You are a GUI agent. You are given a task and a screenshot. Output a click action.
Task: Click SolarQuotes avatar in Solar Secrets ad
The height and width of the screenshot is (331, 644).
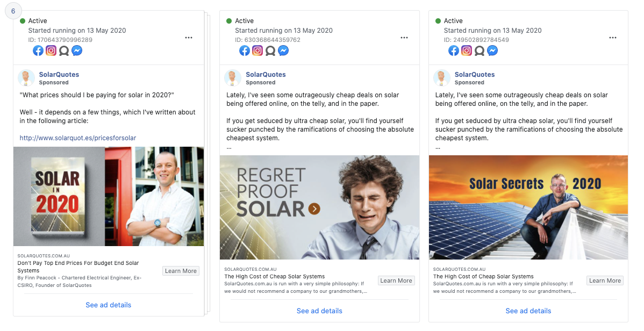(x=441, y=78)
